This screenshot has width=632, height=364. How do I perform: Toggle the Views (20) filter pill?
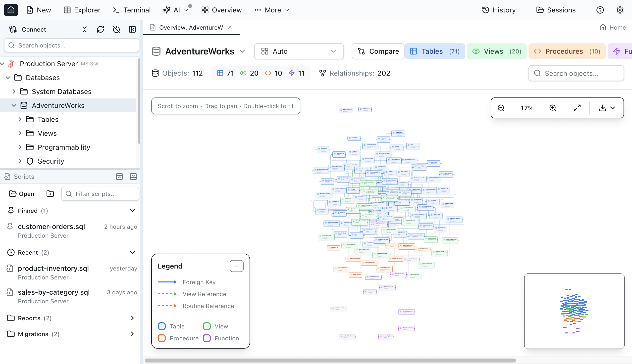496,51
